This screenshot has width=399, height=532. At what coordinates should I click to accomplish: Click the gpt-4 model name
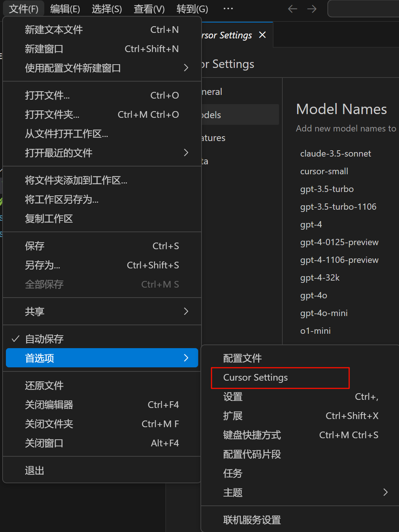click(311, 224)
